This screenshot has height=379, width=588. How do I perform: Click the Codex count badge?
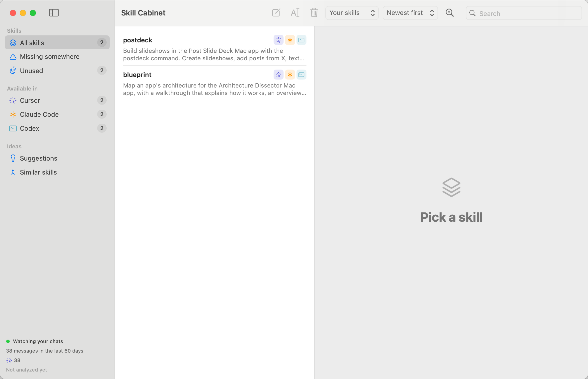click(x=102, y=128)
